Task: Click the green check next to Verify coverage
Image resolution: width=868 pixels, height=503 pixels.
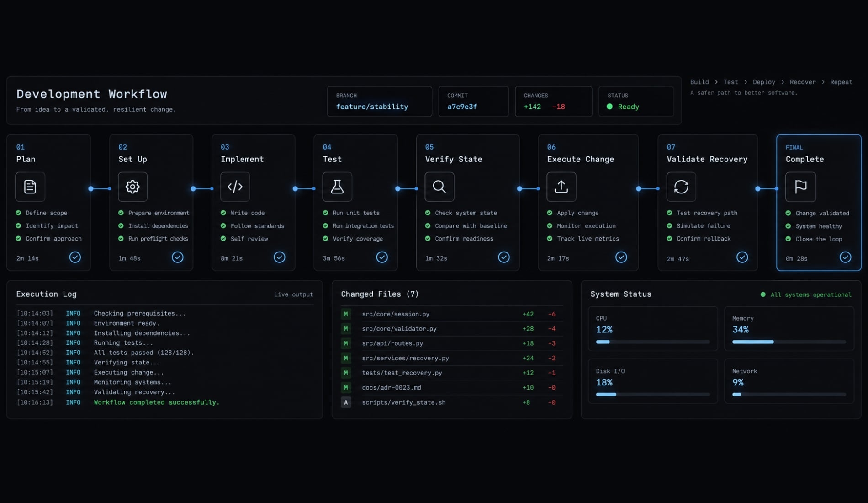Action: click(x=325, y=238)
